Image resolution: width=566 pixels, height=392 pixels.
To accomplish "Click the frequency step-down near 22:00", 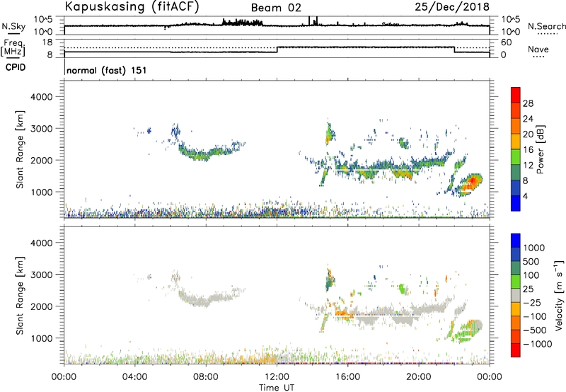I will tap(454, 50).
